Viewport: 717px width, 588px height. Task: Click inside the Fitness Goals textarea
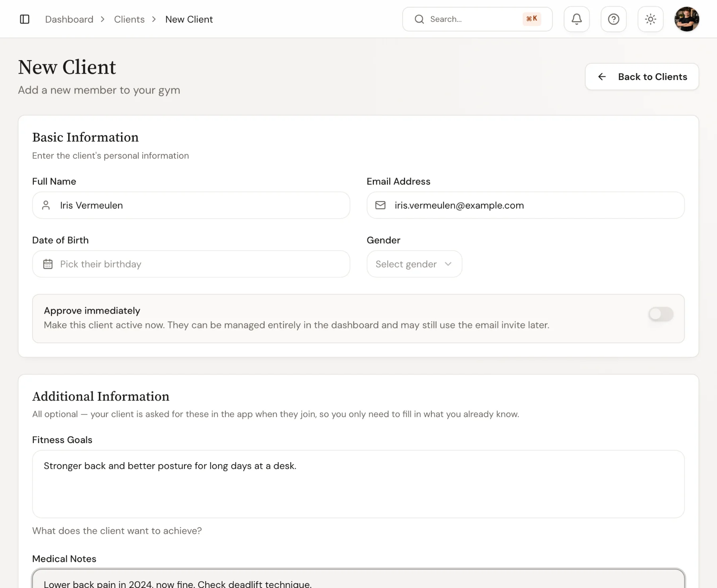tap(358, 484)
